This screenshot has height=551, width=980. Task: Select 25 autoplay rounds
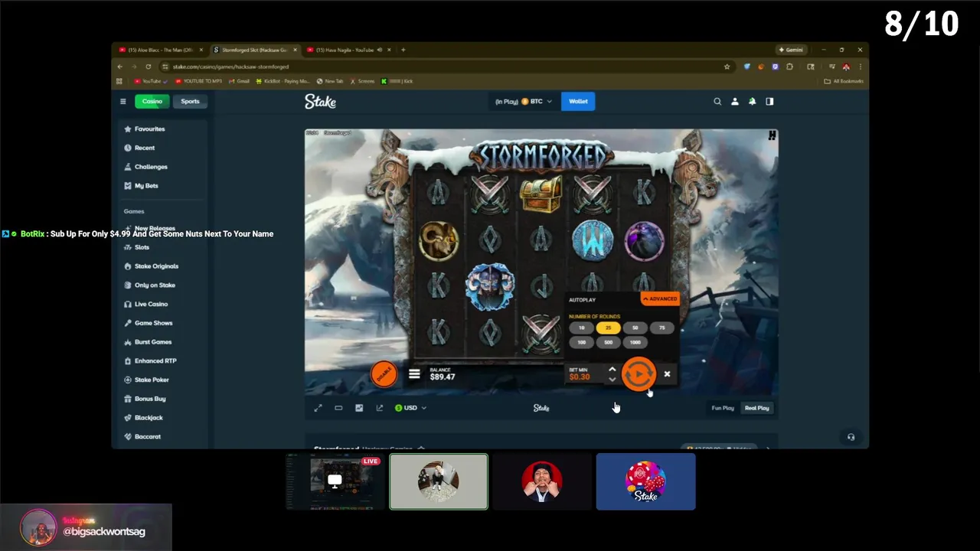coord(608,328)
